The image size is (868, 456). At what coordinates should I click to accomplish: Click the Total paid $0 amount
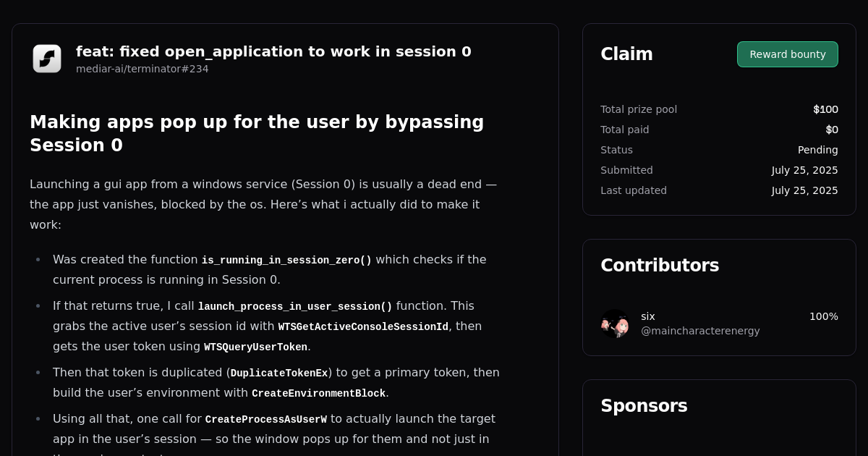833,130
